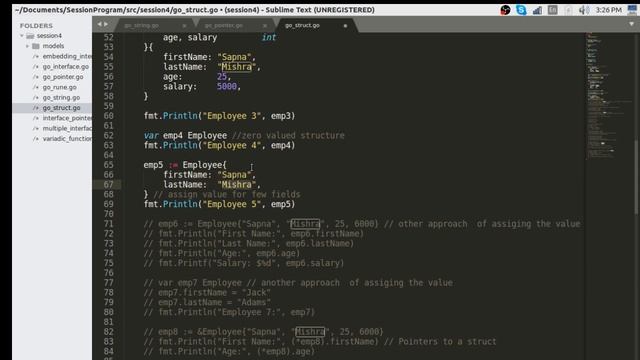The width and height of the screenshot is (640, 360).
Task: Open interface_pointe… file in sidebar
Action: pyautogui.click(x=67, y=118)
